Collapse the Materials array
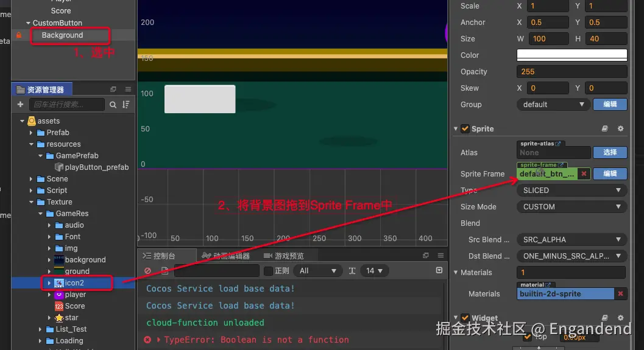This screenshot has width=644, height=350. [456, 273]
